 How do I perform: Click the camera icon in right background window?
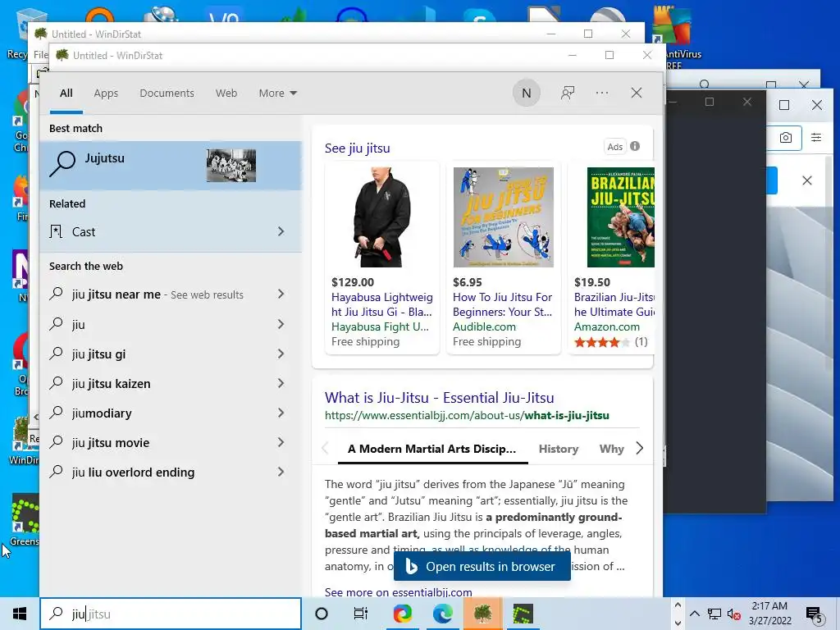pyautogui.click(x=785, y=138)
